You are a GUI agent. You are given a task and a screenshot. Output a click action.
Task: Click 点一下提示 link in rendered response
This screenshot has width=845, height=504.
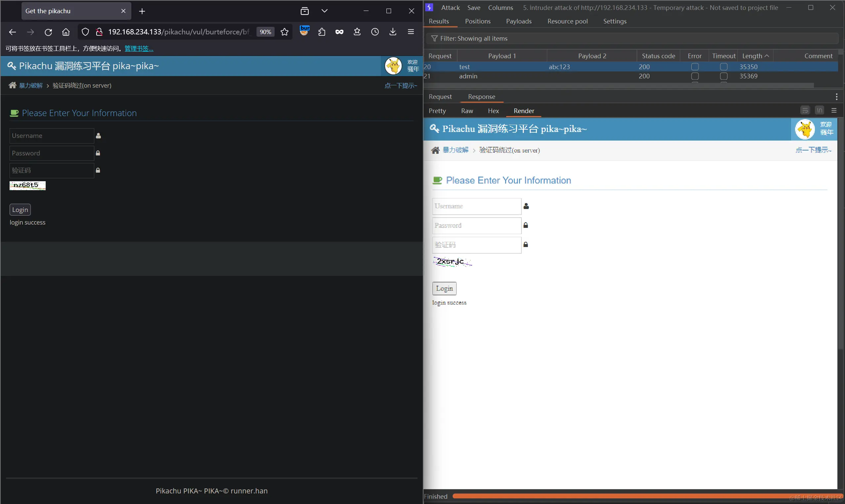coord(813,150)
